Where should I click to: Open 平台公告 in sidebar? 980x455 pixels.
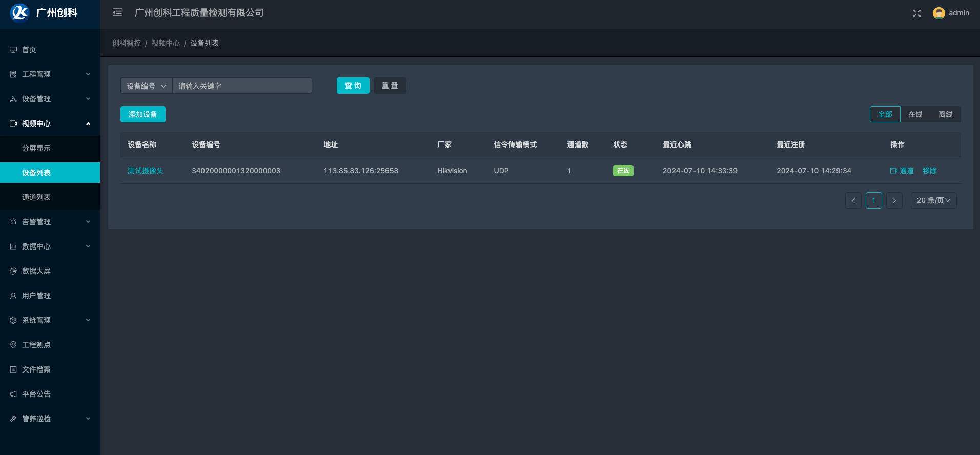(x=36, y=394)
